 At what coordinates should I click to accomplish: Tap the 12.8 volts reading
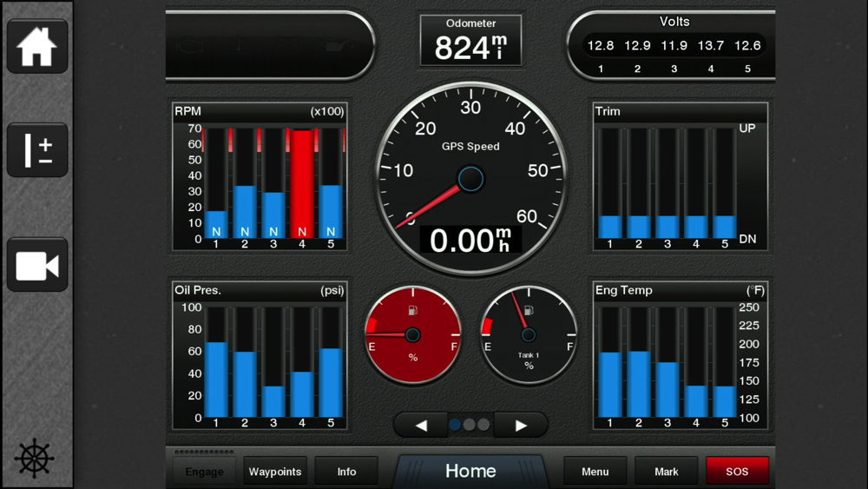coord(601,45)
